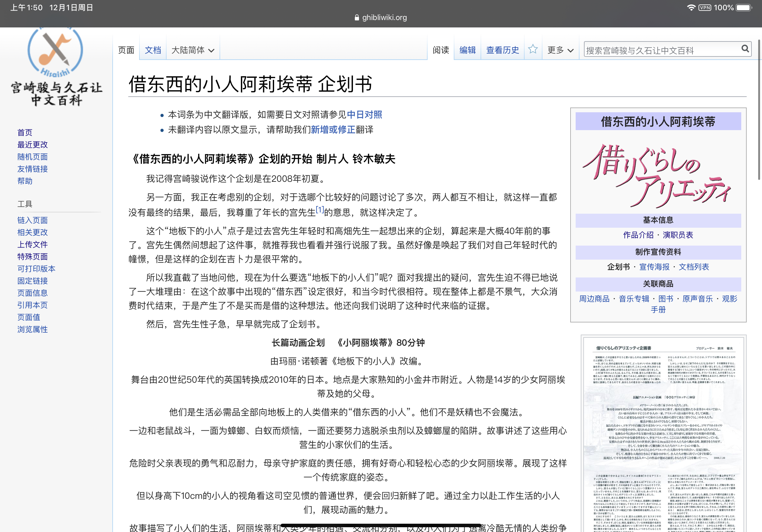This screenshot has height=532, width=762.
Task: Tap the Wi-Fi status icon
Action: (x=691, y=8)
